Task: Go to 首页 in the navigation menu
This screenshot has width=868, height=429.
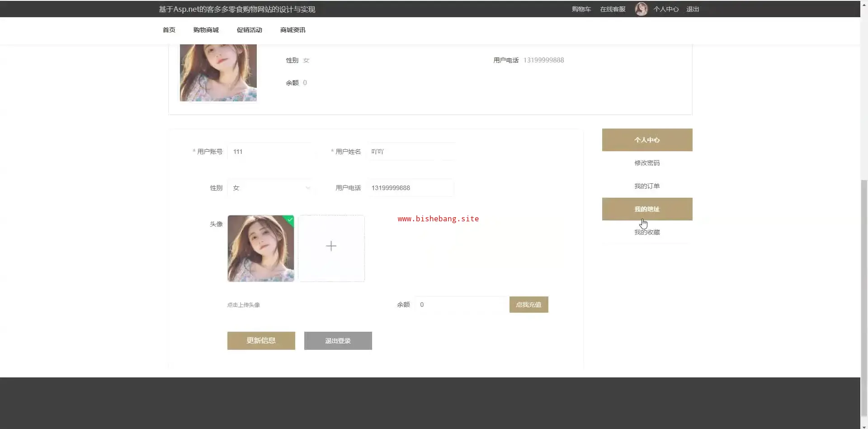Action: point(169,30)
